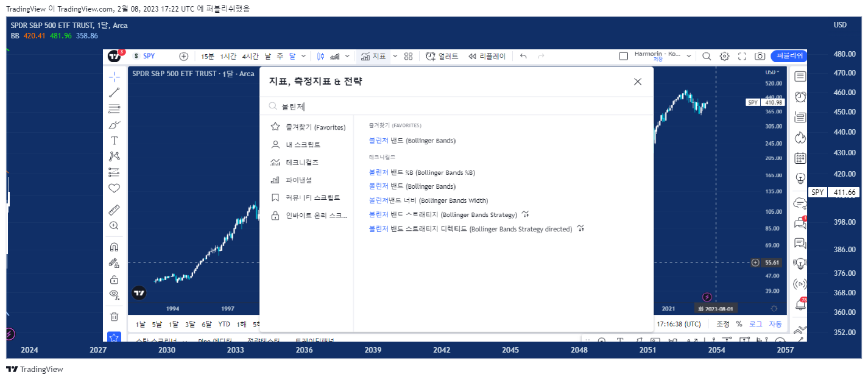Image resolution: width=868 pixels, height=380 pixels.
Task: Open the watchlist panel icon
Action: (800, 77)
